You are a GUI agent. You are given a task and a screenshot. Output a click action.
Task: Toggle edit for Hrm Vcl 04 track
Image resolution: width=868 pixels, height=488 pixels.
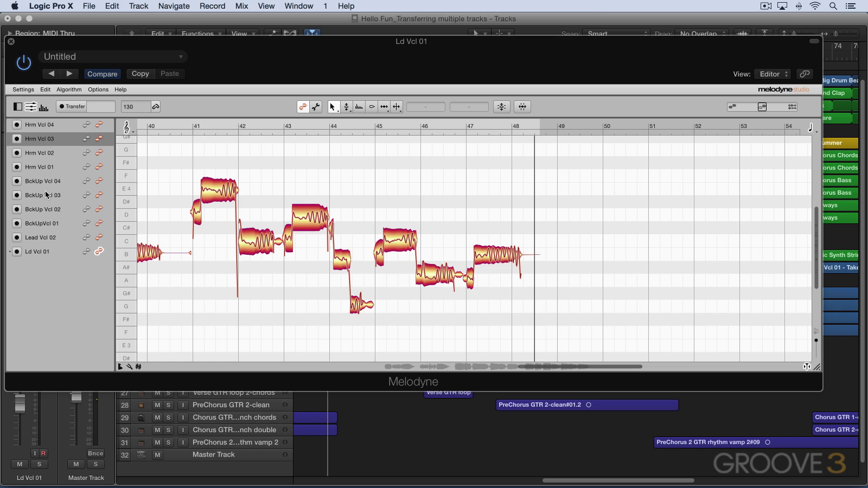(x=99, y=125)
